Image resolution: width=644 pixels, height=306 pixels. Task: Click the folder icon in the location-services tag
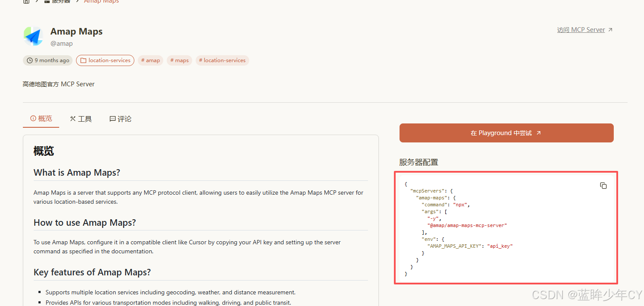coord(83,60)
